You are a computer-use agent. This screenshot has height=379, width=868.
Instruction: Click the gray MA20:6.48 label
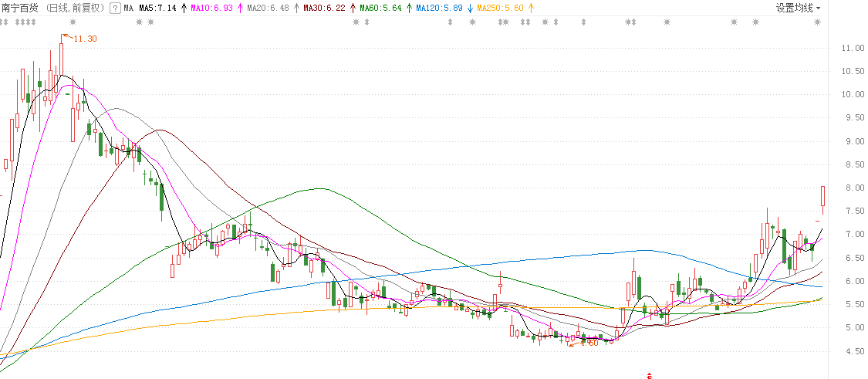coord(269,8)
